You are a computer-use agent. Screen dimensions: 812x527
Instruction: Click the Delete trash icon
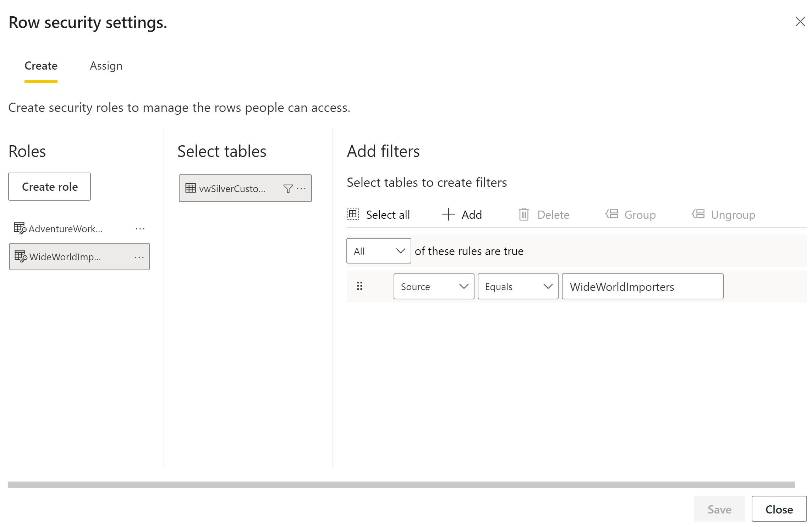pos(524,214)
